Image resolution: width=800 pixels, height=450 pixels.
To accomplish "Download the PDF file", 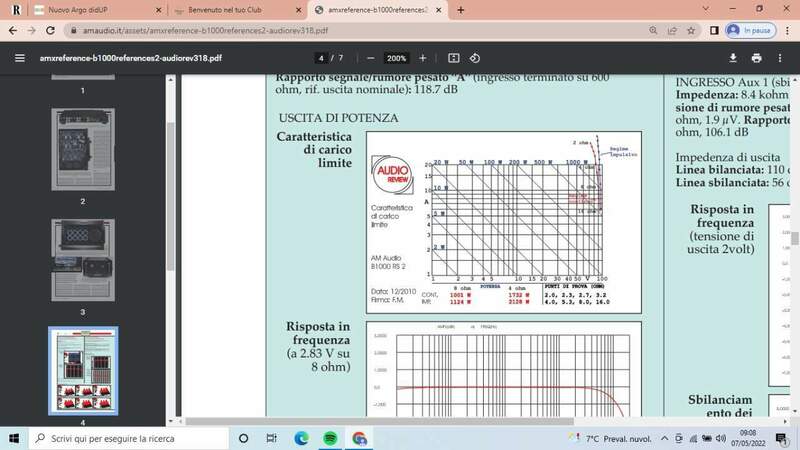I will coord(733,58).
